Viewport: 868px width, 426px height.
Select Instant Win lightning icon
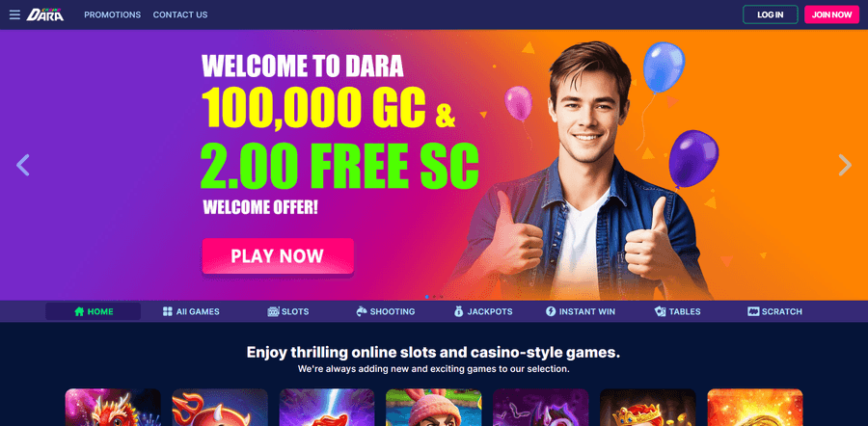pos(551,311)
